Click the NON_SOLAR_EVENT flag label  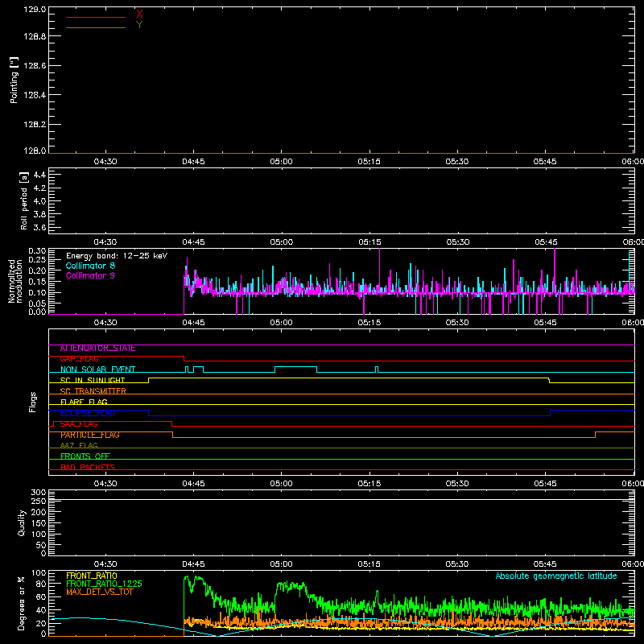[97, 369]
